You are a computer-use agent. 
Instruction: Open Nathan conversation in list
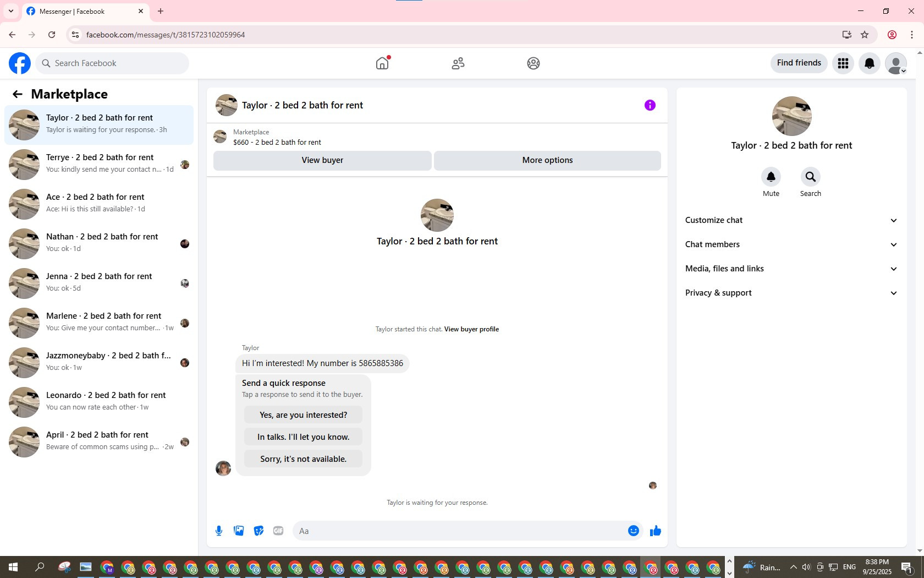pyautogui.click(x=99, y=244)
